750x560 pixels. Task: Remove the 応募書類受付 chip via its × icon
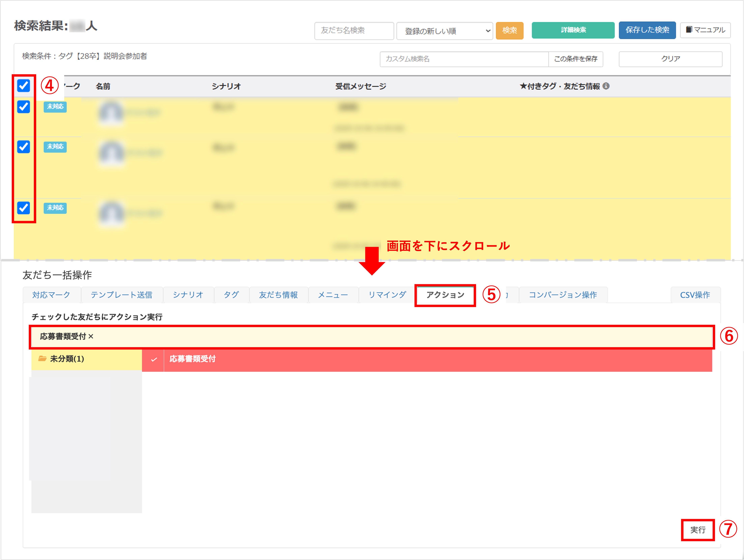[x=91, y=337]
